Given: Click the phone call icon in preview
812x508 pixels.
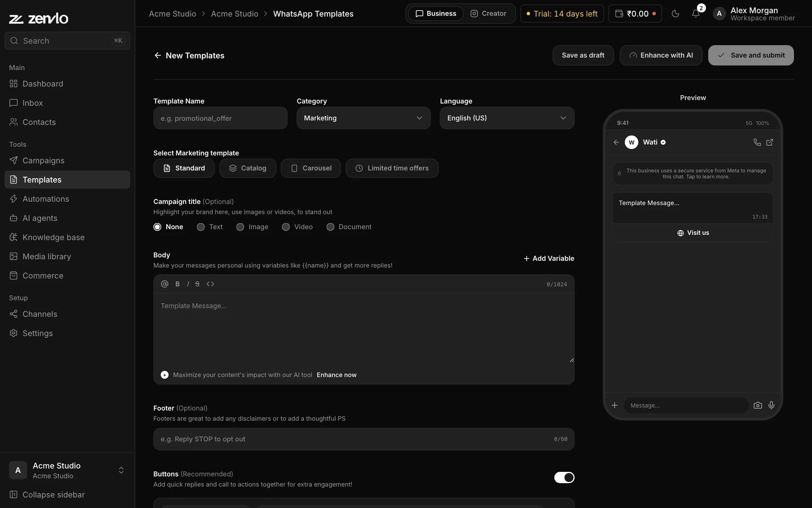Looking at the screenshot, I should 757,142.
